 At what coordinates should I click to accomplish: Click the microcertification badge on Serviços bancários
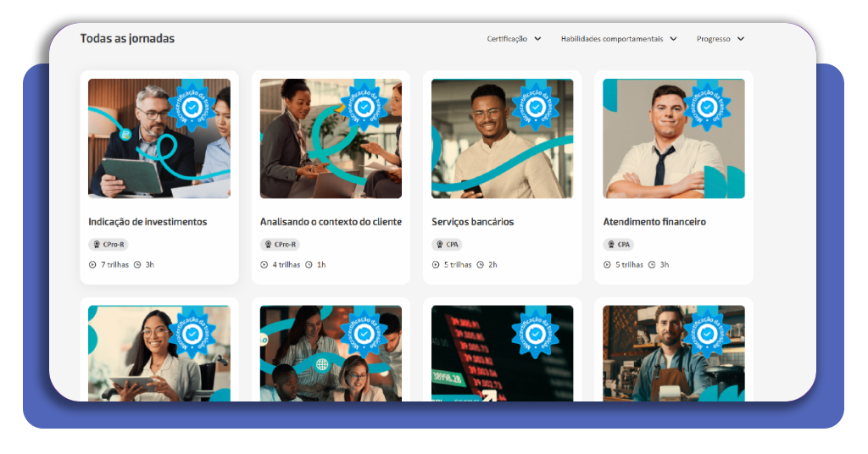point(536,108)
